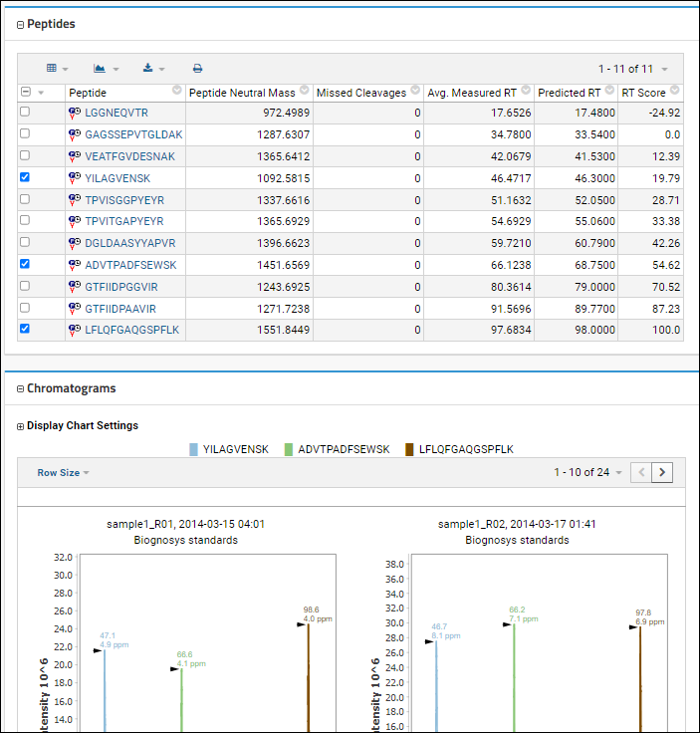This screenshot has height=733, width=700.
Task: Click the peptide icon beside ADVTPADFSEWSK
Action: point(75,265)
